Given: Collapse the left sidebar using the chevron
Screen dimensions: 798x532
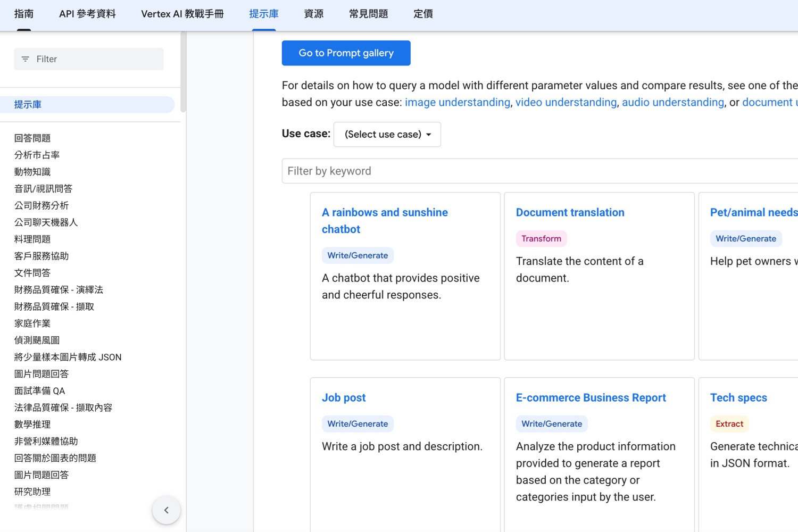Looking at the screenshot, I should click(166, 510).
